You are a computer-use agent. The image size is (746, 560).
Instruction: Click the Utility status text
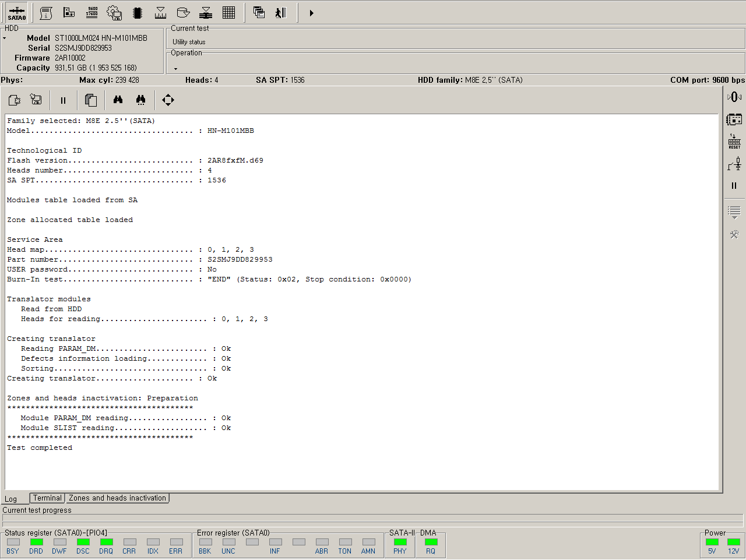[189, 42]
